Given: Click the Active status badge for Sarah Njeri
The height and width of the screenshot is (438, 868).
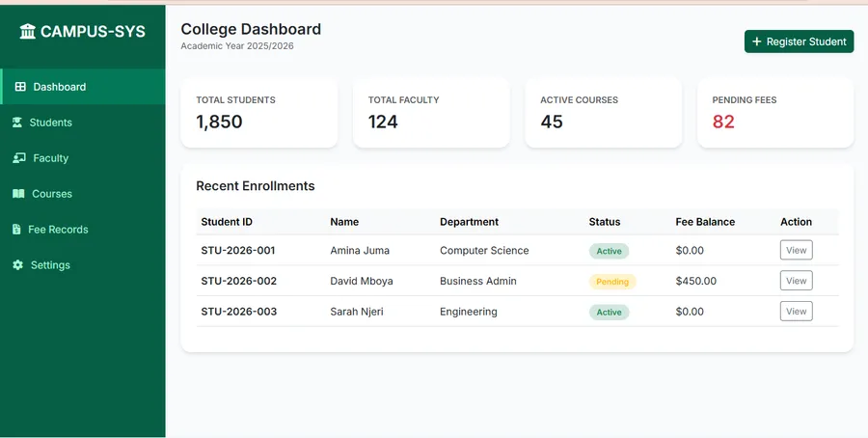Looking at the screenshot, I should tap(609, 313).
